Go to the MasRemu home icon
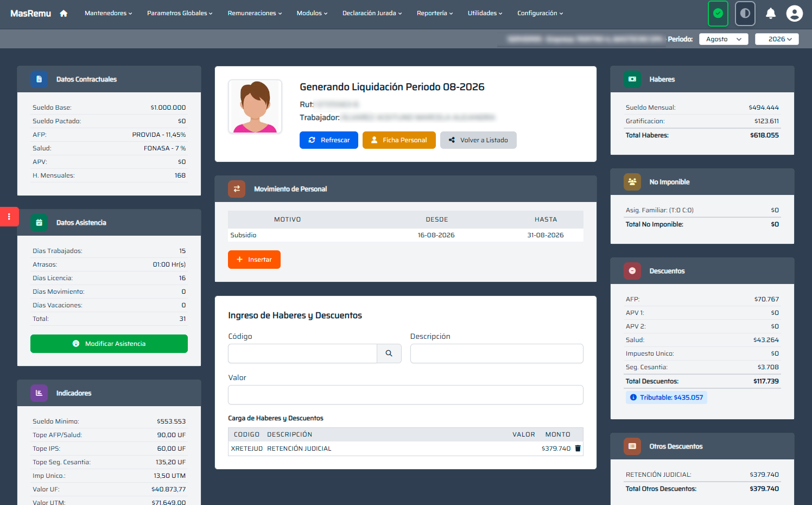 point(64,13)
